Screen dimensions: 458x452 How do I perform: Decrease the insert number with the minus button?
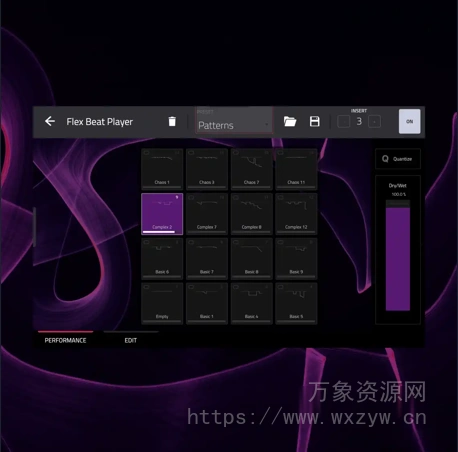point(344,122)
